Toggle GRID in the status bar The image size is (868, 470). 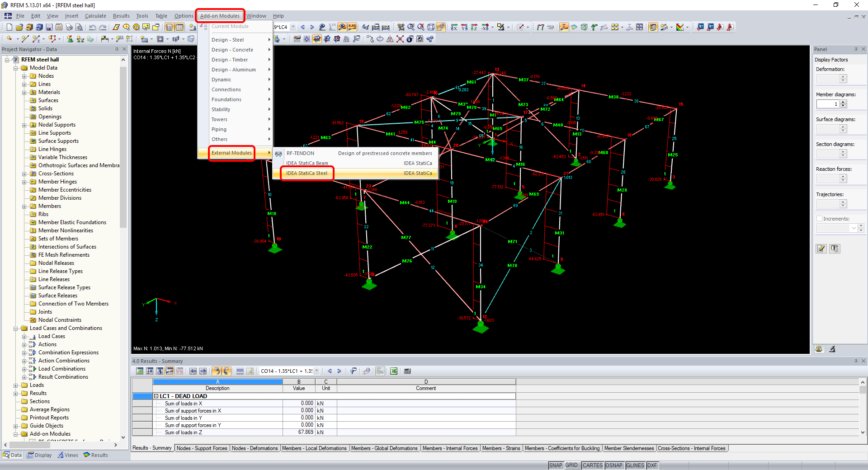point(571,465)
